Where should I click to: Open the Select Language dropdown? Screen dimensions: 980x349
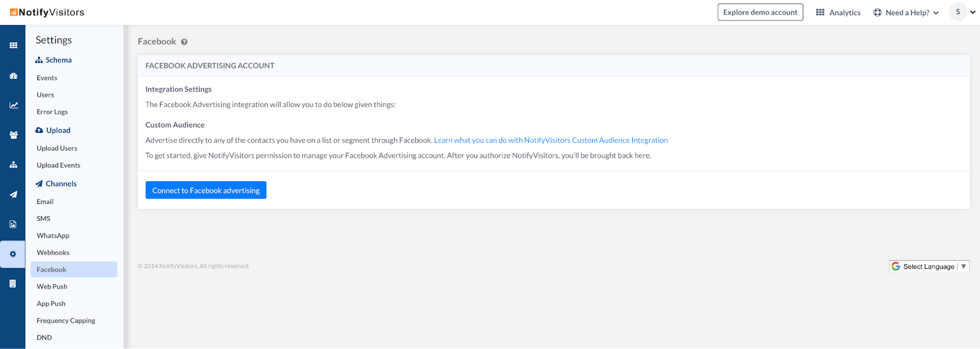[x=929, y=266]
